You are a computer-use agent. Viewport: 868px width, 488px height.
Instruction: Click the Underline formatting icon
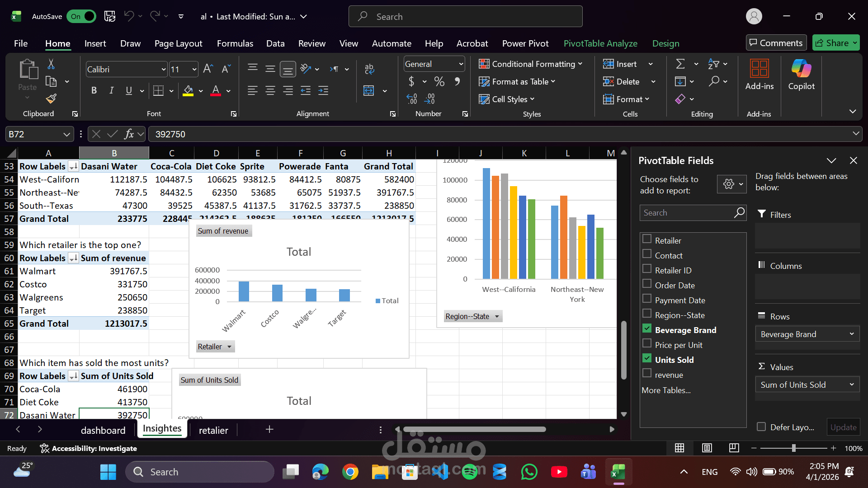click(x=129, y=90)
